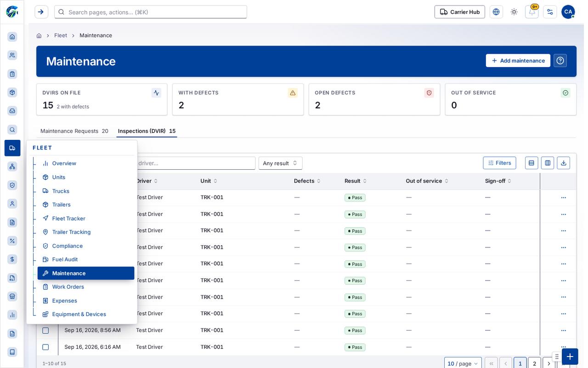Focus the Search pages, actions field
This screenshot has width=588, height=368.
pos(151,12)
